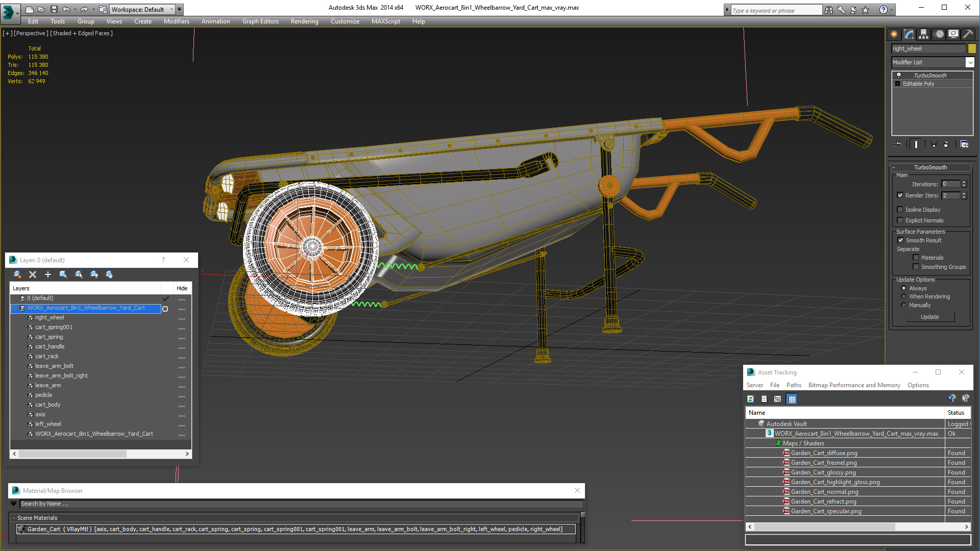
Task: Open the MAXScript menu
Action: [x=385, y=21]
